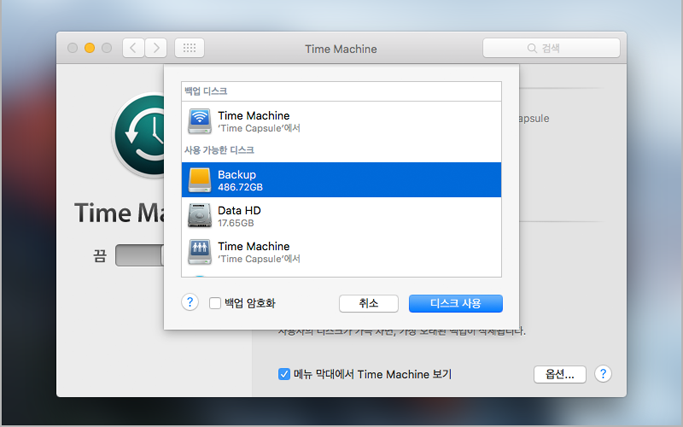Viewport: 683px width, 427px height.
Task: Click the yellow Backup drive icon
Action: [x=199, y=180]
